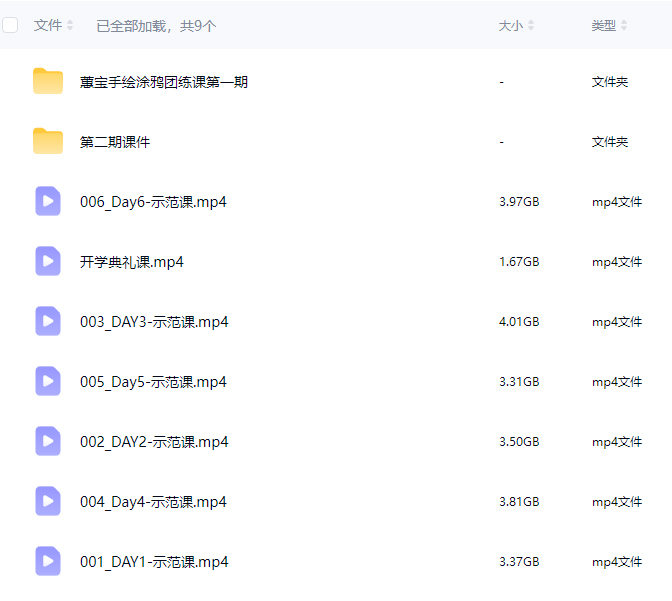Screen dimensions: 672x601
Task: Sort files by 文件 name column arrow
Action: point(70,26)
